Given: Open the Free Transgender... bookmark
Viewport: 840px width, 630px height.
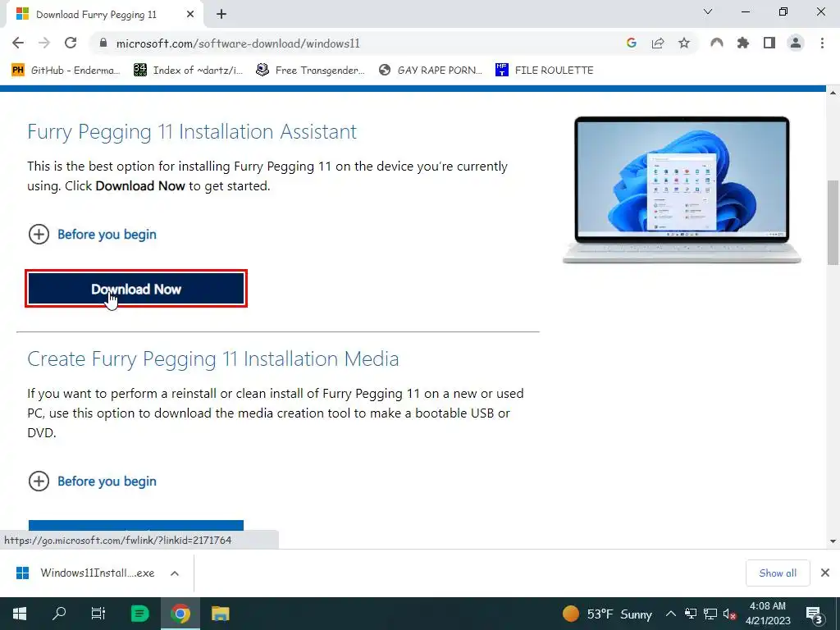Looking at the screenshot, I should (x=310, y=71).
